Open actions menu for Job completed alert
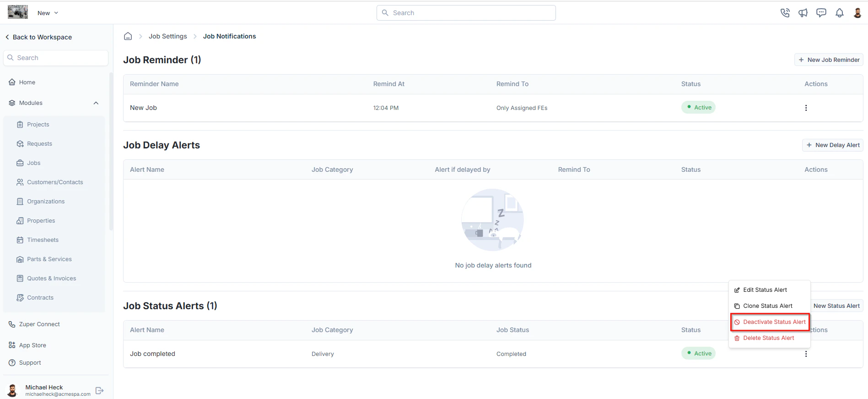The height and width of the screenshot is (399, 868). coord(806,354)
